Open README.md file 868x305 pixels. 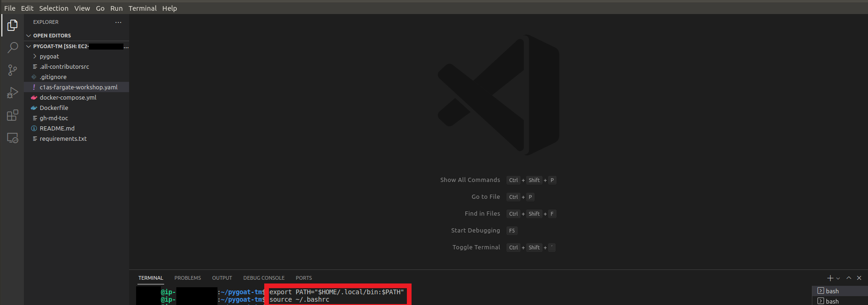(x=76, y=128)
